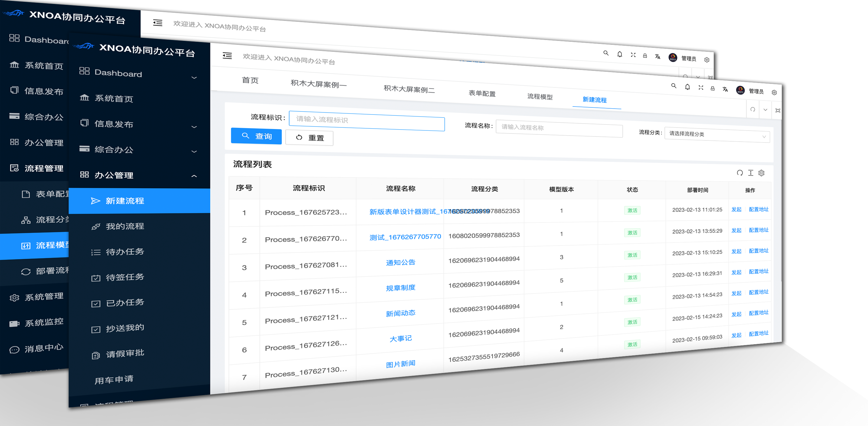The width and height of the screenshot is (868, 426).
Task: Open tab options dropdown chevron beside tabs
Action: (x=765, y=110)
